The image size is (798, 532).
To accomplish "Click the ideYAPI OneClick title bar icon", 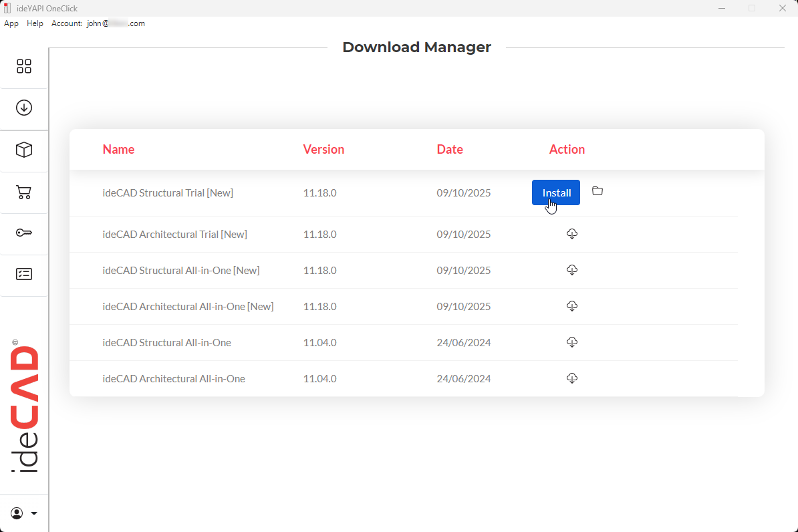I will coord(7,8).
